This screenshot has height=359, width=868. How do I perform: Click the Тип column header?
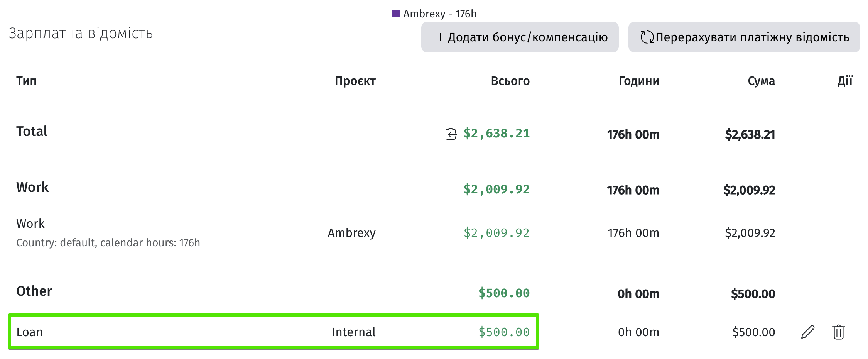pos(26,81)
